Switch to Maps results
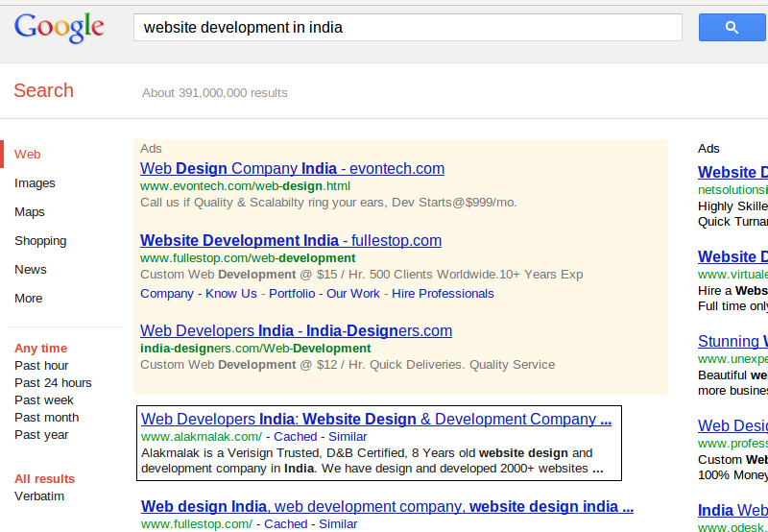The height and width of the screenshot is (532, 768). pyautogui.click(x=30, y=212)
